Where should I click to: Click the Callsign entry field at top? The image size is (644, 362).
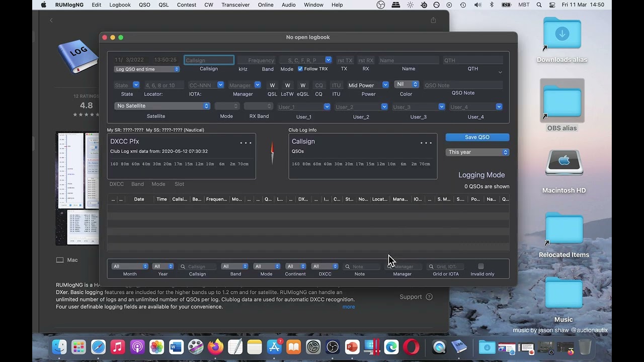point(209,60)
